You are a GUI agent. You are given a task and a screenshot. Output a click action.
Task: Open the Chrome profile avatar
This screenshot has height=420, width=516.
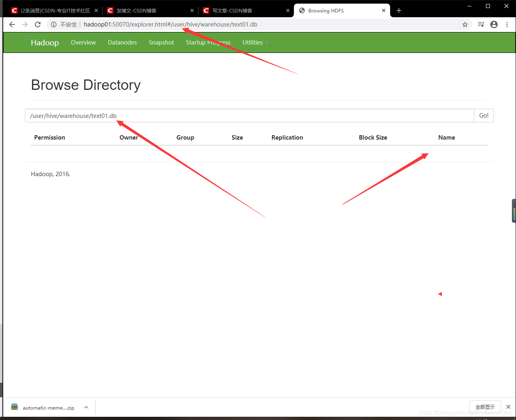pos(494,24)
